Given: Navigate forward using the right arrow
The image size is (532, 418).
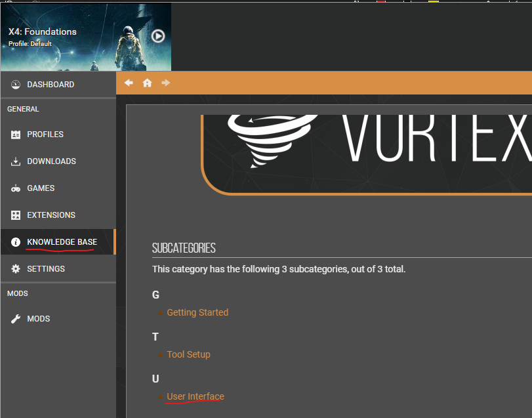Looking at the screenshot, I should (x=165, y=83).
